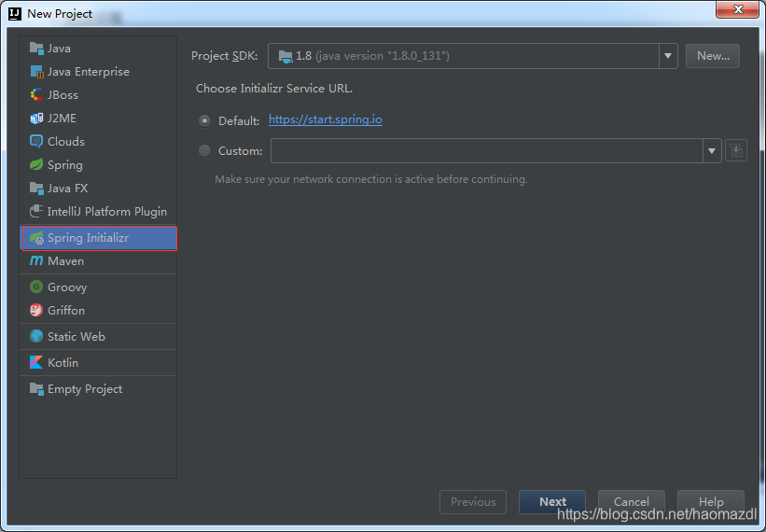Image resolution: width=766 pixels, height=532 pixels.
Task: Select Static Web label in the list
Action: coord(77,337)
